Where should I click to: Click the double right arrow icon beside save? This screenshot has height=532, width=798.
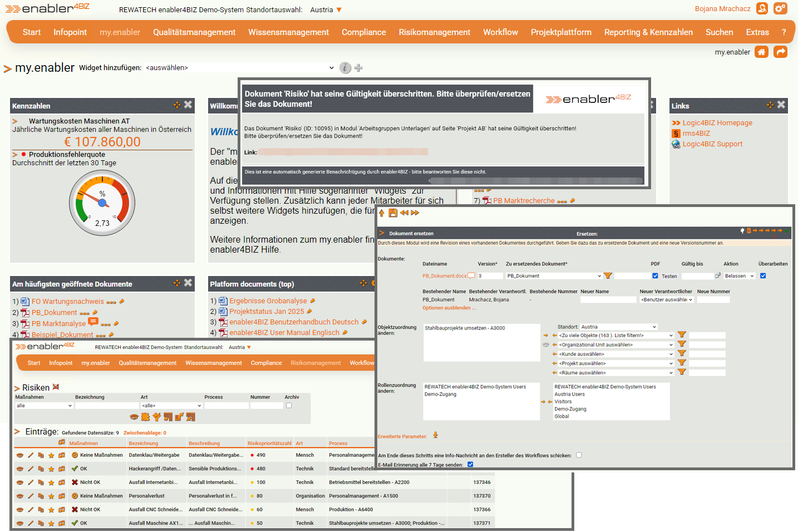(x=415, y=213)
